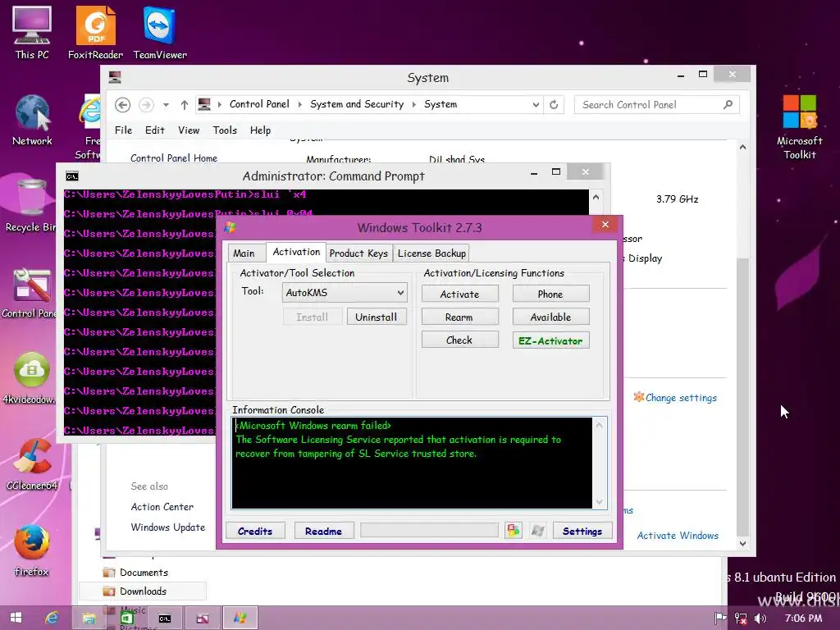Run the EZ-Activator button
The width and height of the screenshot is (840, 630).
(550, 340)
